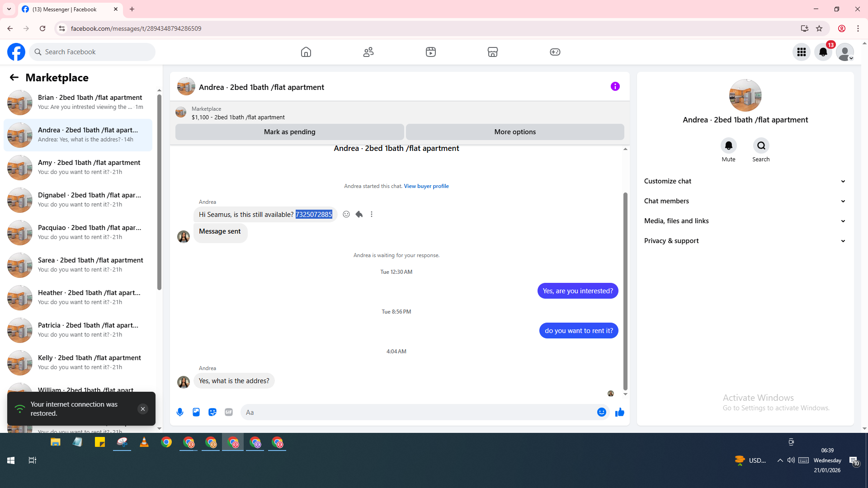The height and width of the screenshot is (488, 868).
Task: Expand Customize chat section
Action: pyautogui.click(x=745, y=181)
